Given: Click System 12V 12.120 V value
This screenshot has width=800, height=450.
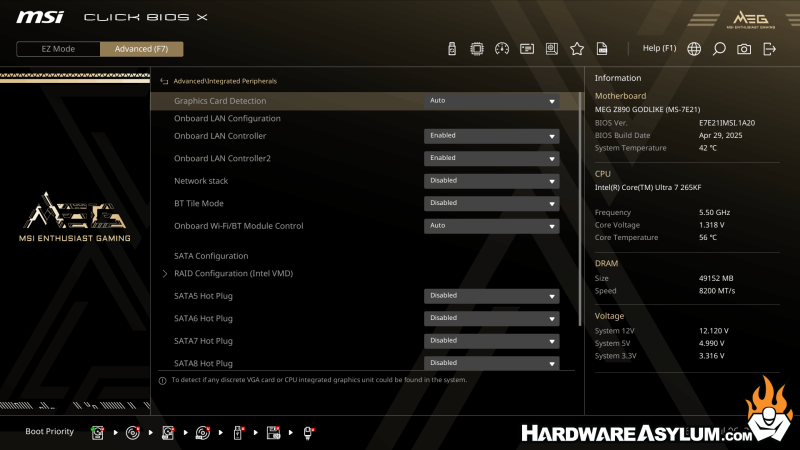Looking at the screenshot, I should point(713,331).
